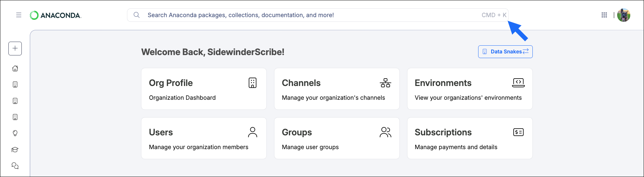The image size is (644, 177).
Task: Click the Anaconda logo
Action: [56, 15]
